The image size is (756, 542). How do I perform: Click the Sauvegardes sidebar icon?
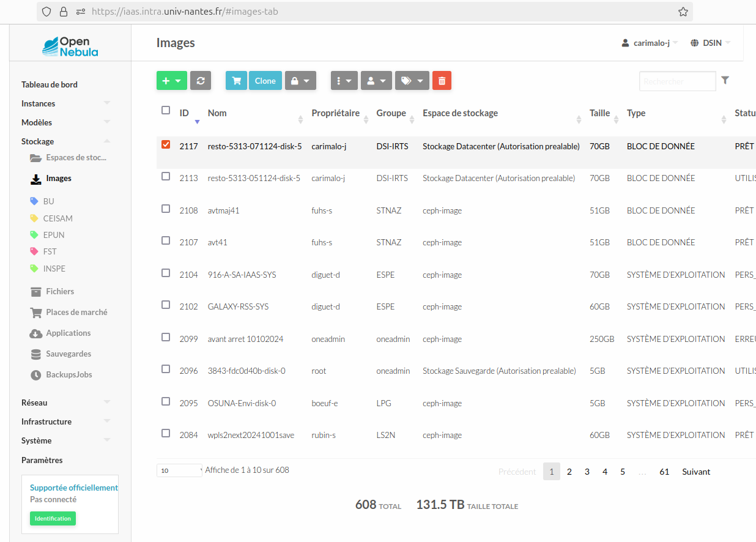(36, 354)
